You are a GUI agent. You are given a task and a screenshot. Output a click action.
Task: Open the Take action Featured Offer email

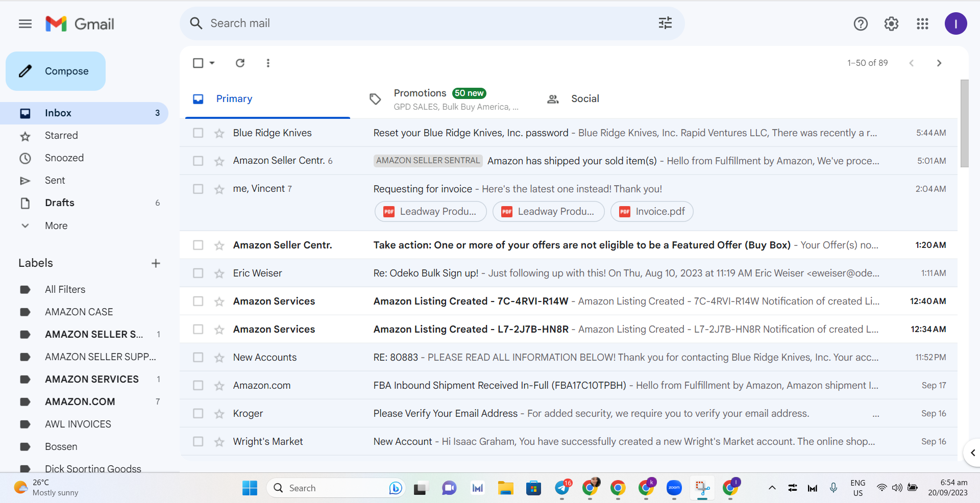click(x=569, y=245)
